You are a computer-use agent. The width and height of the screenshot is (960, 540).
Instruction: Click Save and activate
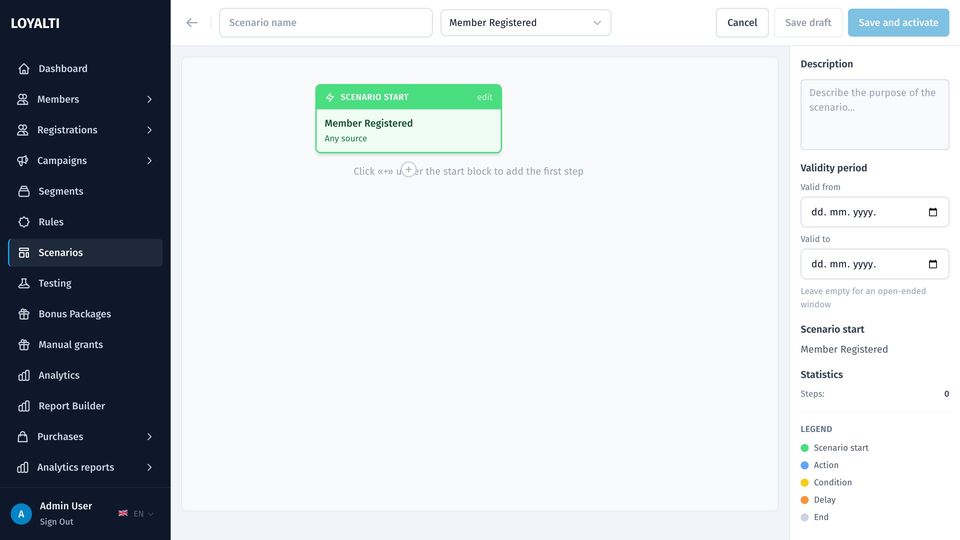click(898, 23)
